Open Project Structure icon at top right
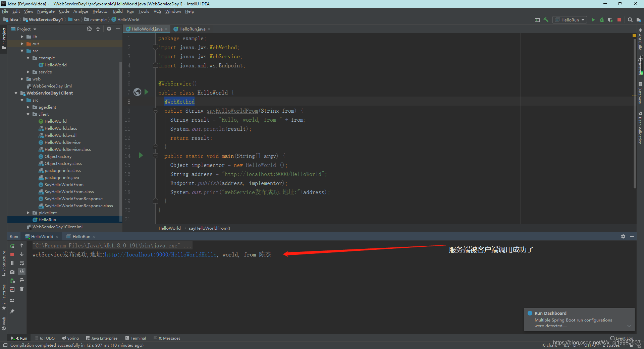 [x=639, y=20]
